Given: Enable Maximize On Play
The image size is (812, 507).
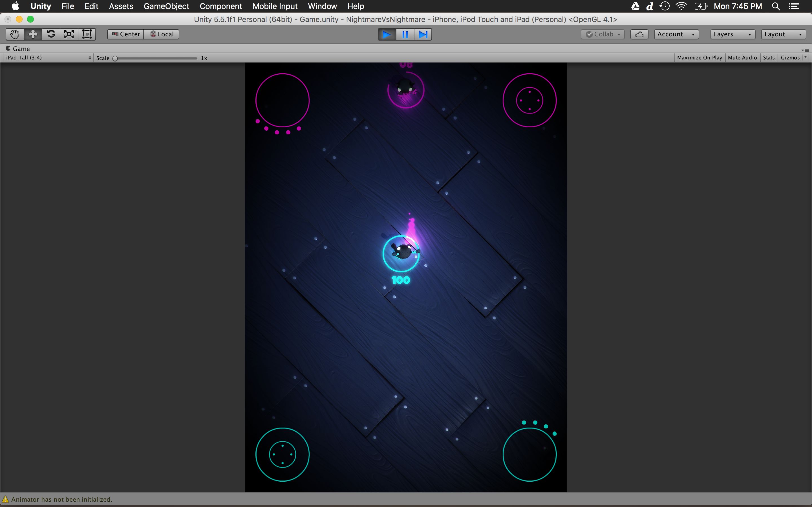Looking at the screenshot, I should [699, 58].
